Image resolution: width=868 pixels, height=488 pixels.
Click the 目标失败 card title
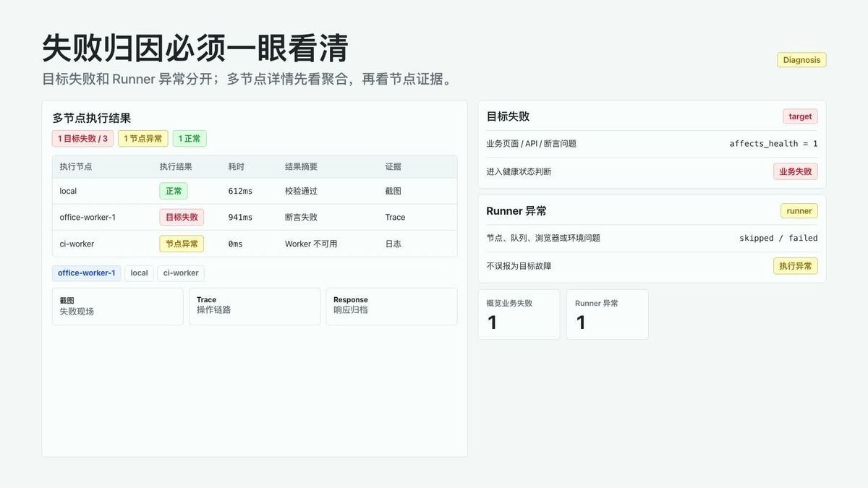[x=508, y=116]
